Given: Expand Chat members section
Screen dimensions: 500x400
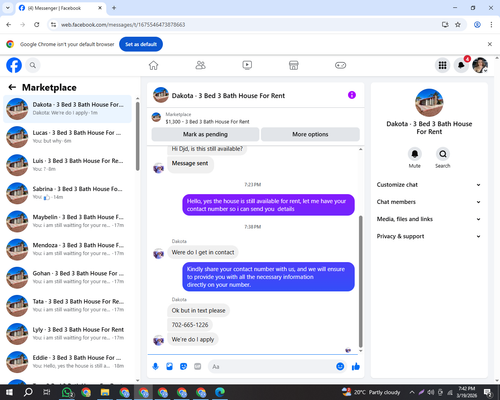Looking at the screenshot, I should pyautogui.click(x=429, y=202).
